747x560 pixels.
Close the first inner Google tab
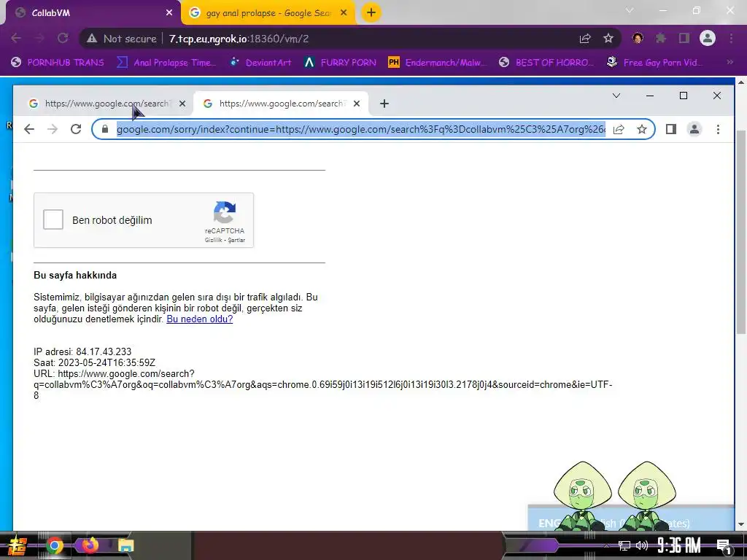pos(182,104)
